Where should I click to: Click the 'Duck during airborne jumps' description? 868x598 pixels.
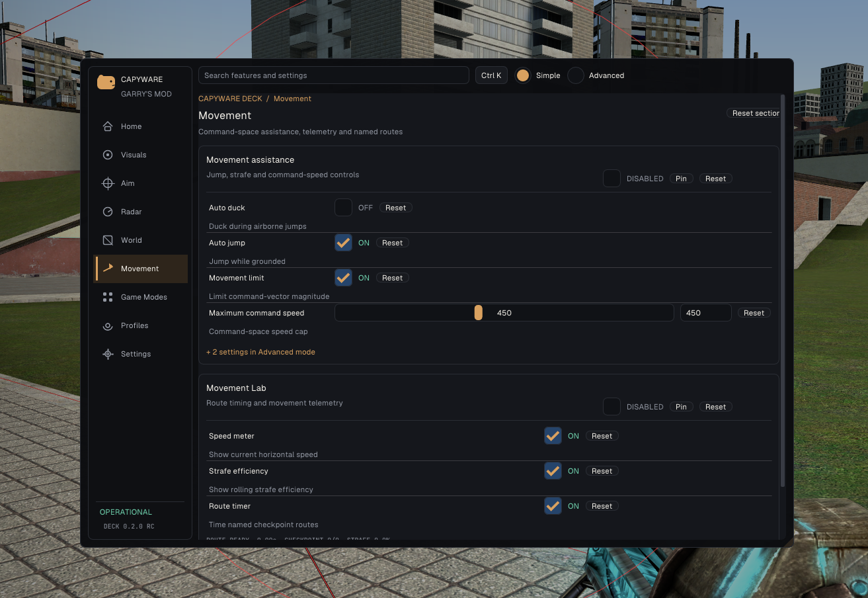[x=258, y=226]
